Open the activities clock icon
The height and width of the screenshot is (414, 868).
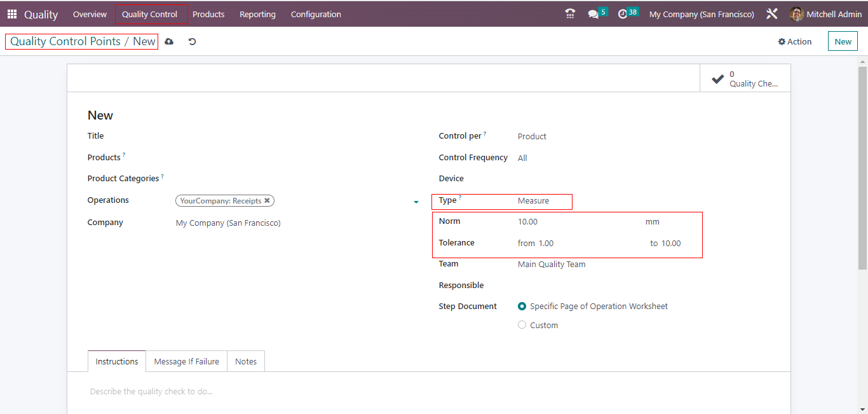tap(623, 14)
